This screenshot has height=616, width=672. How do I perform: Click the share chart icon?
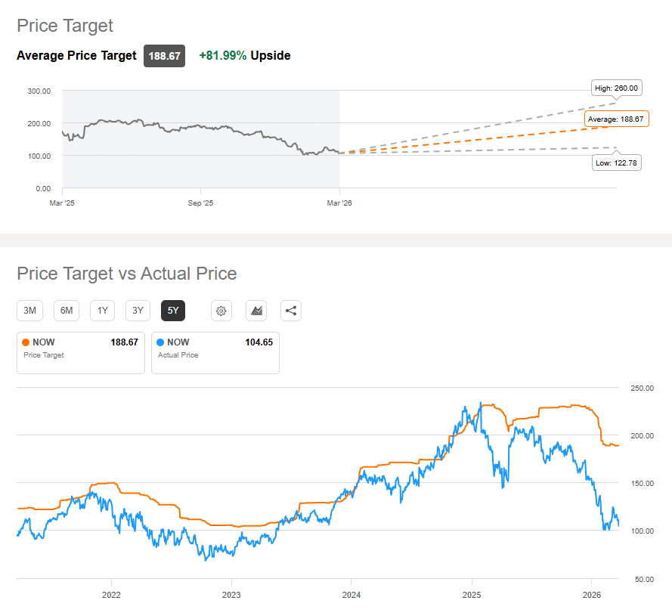[x=291, y=310]
